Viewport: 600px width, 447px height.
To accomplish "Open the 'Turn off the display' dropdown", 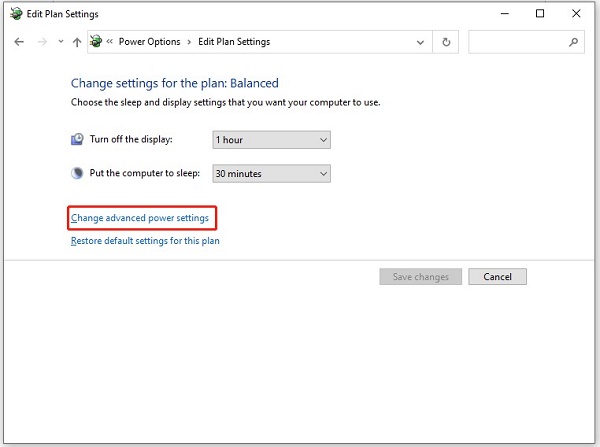I will [271, 140].
